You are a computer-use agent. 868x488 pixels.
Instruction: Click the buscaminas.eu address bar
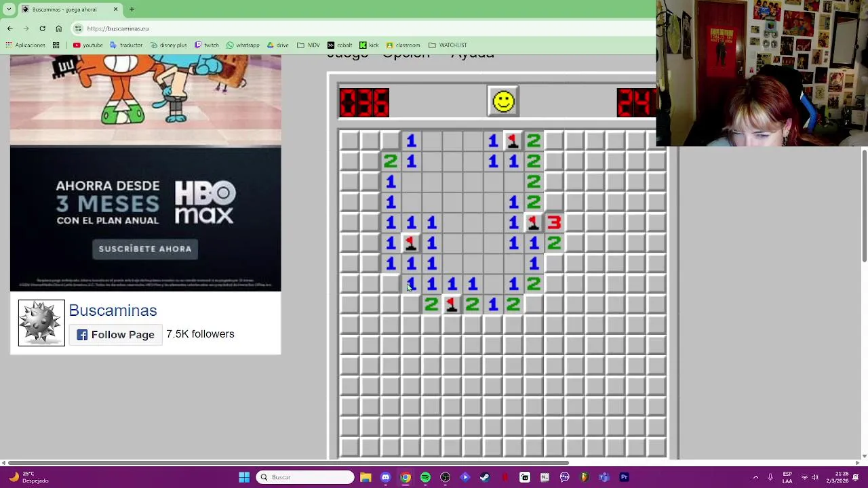click(363, 28)
